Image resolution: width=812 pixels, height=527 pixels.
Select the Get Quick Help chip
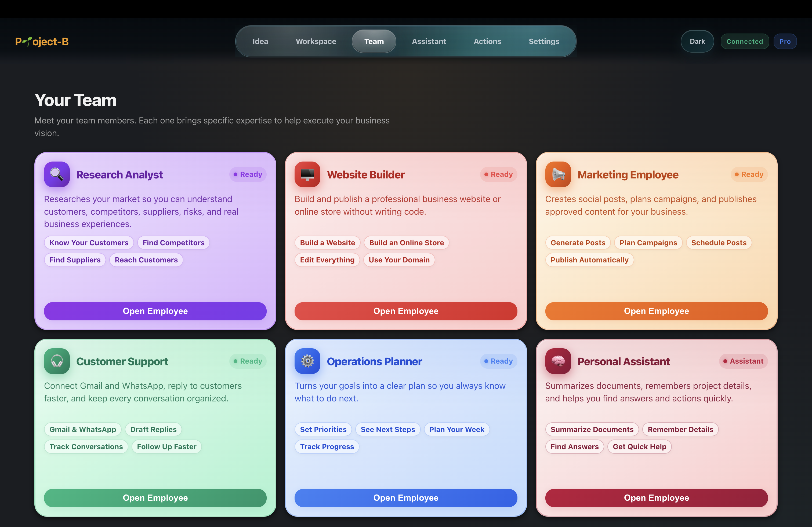click(639, 447)
